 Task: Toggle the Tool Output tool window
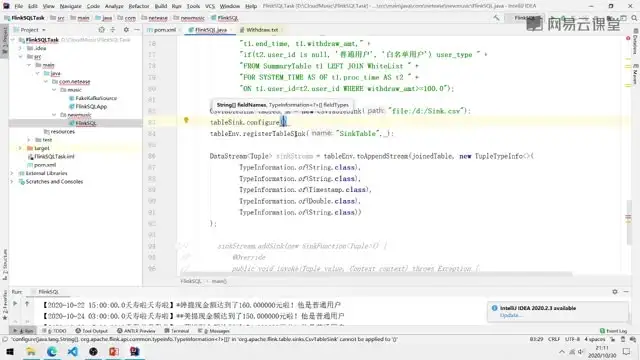coord(91,331)
